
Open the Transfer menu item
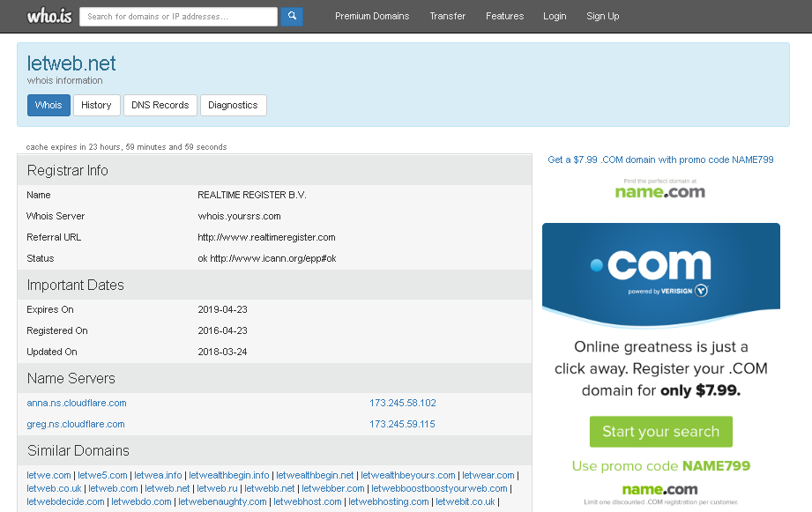click(447, 16)
